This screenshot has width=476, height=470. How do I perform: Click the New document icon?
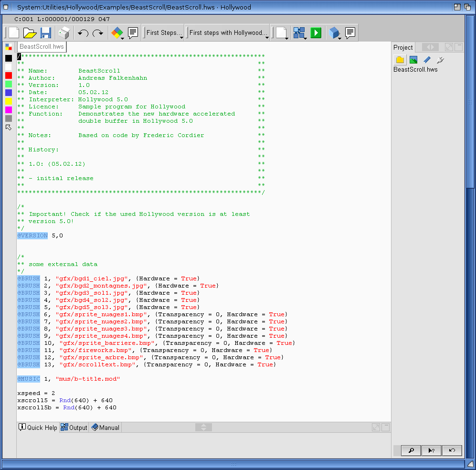coord(14,33)
